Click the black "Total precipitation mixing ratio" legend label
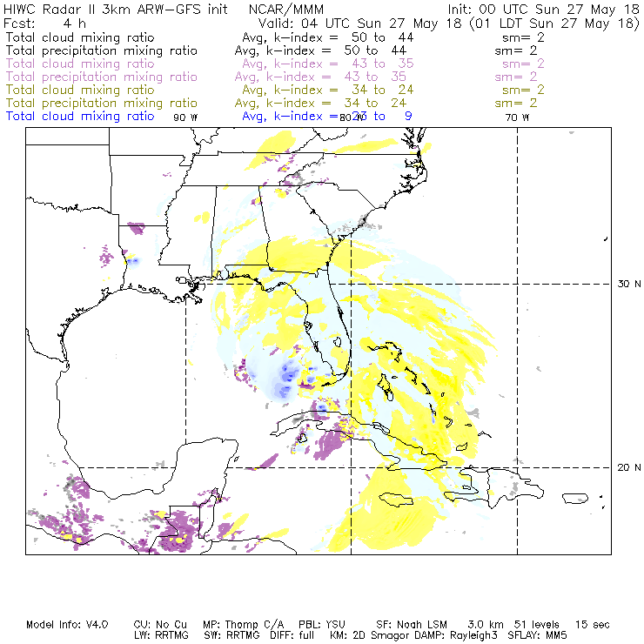This screenshot has width=644, height=644. (x=102, y=51)
